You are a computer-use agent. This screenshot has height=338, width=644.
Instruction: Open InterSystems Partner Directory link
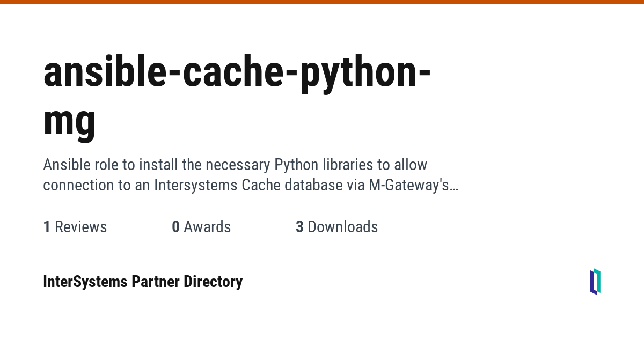coord(143,282)
